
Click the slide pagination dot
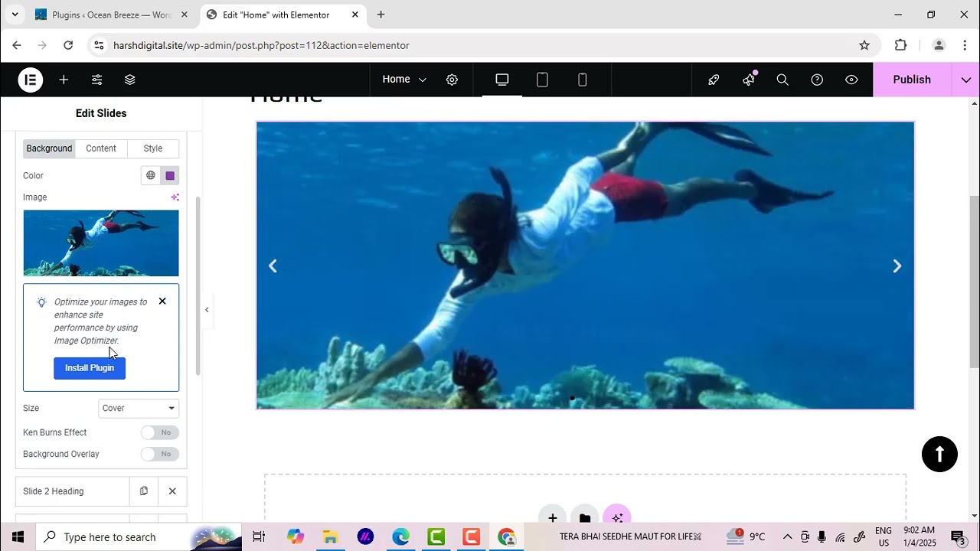[x=572, y=398]
